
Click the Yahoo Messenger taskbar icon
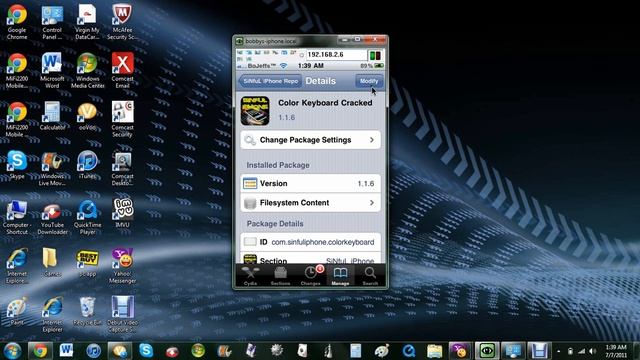(460, 351)
